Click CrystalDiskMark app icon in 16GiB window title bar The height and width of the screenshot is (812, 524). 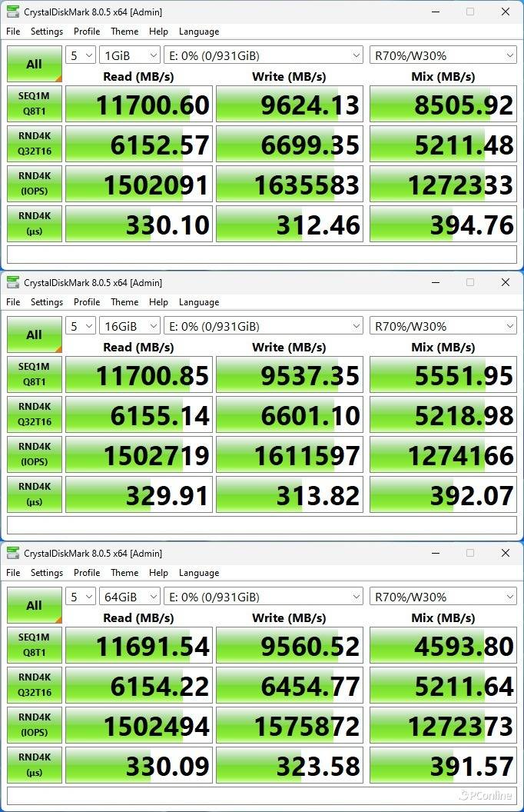pos(13,282)
